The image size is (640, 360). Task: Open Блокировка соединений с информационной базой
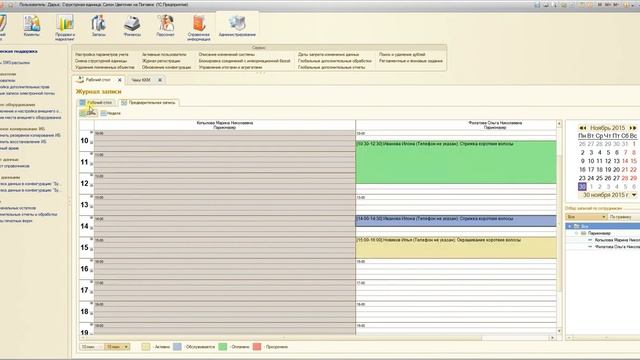pos(244,61)
